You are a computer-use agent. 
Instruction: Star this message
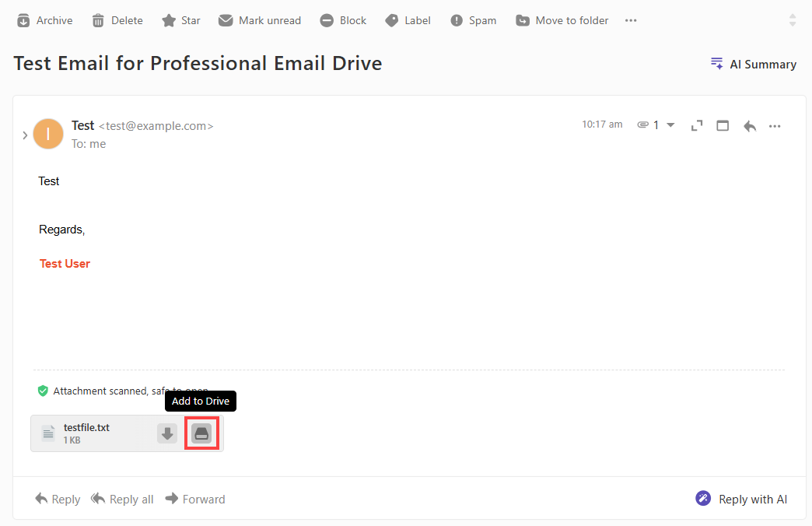click(x=180, y=21)
